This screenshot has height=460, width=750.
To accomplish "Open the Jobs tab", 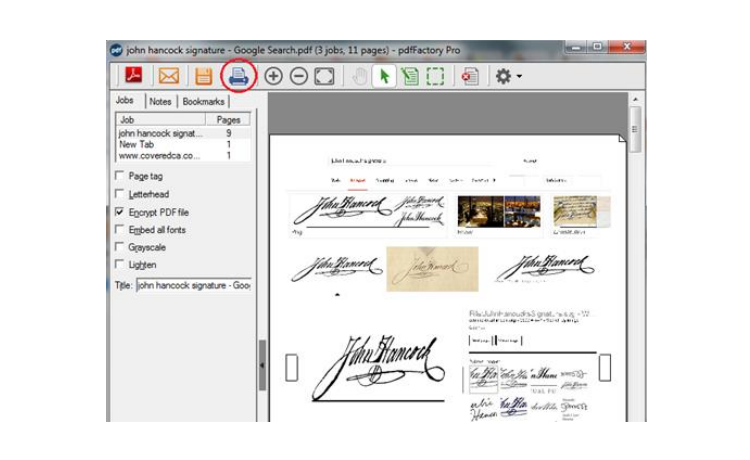I will click(x=124, y=100).
